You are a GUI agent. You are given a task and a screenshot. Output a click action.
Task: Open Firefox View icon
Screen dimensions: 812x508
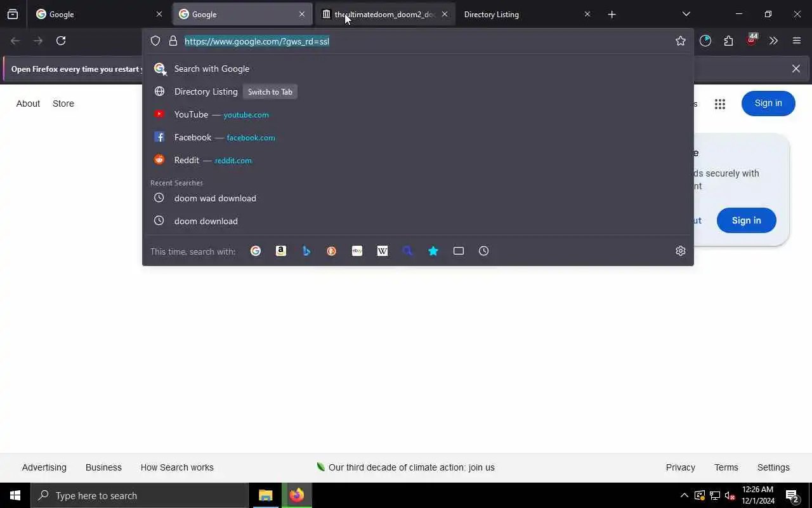13,14
